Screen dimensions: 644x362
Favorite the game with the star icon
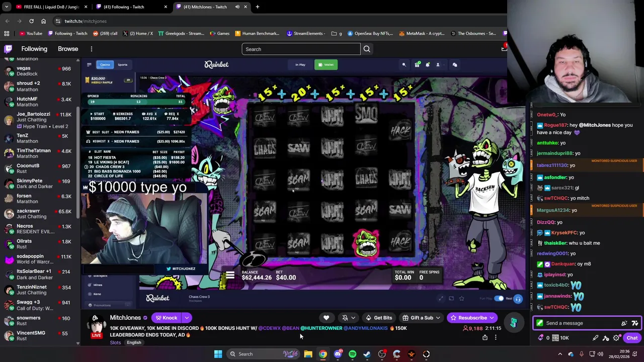click(x=461, y=299)
